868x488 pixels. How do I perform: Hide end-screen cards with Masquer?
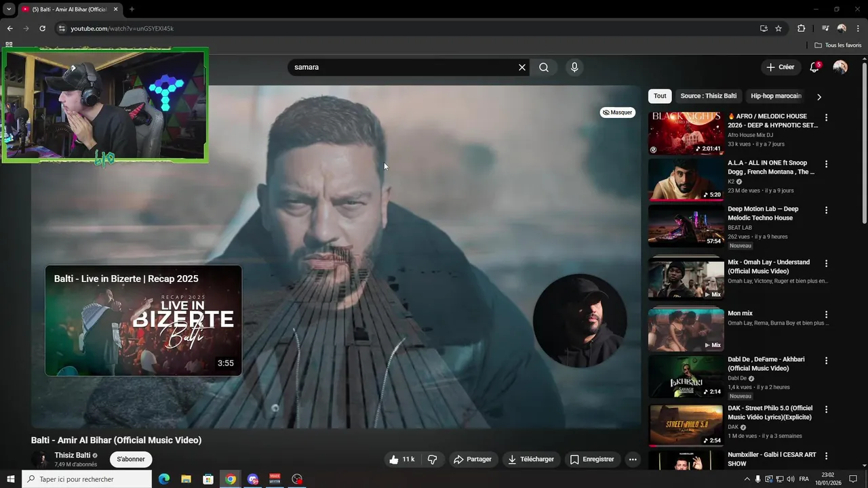(x=618, y=113)
